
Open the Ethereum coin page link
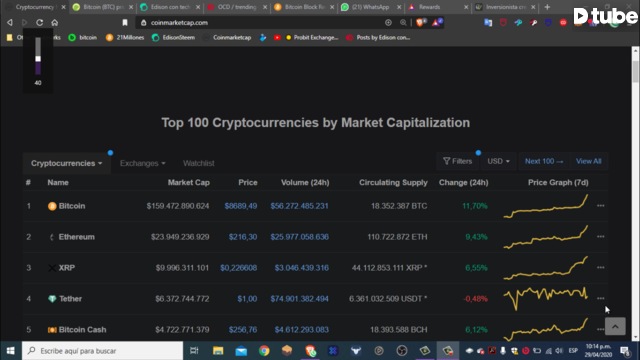[x=76, y=237]
